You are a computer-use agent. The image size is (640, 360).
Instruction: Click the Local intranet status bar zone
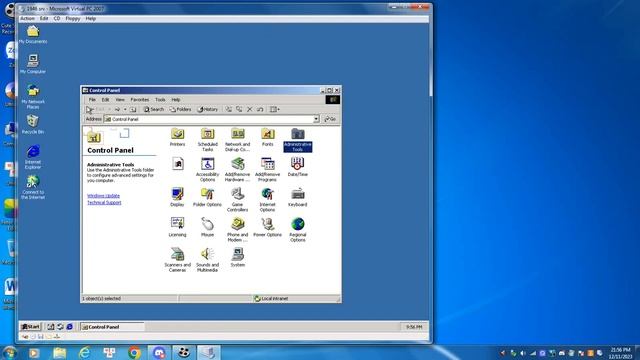pos(271,299)
